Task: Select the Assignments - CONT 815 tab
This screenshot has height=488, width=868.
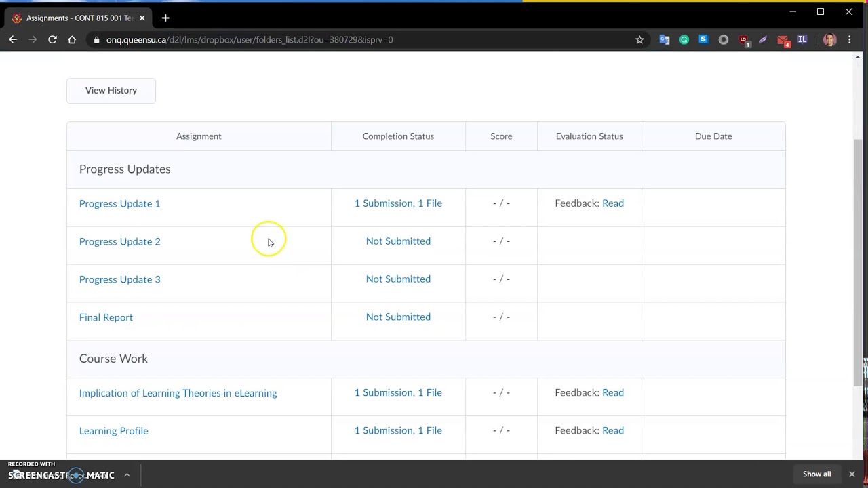Action: [x=78, y=18]
